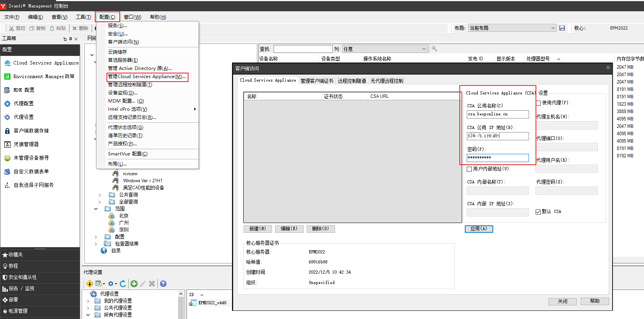
Task: Open the blue help icon in 代理设置 toolbar
Action: pos(163,284)
